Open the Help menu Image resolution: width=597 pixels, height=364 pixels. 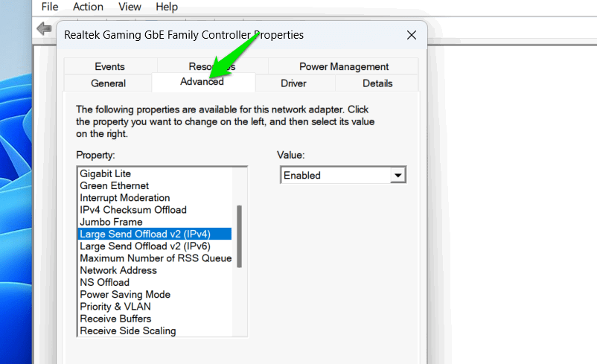click(x=167, y=7)
